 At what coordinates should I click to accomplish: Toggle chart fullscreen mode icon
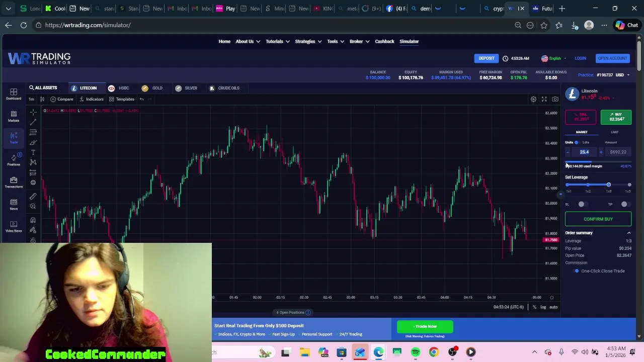[544, 99]
